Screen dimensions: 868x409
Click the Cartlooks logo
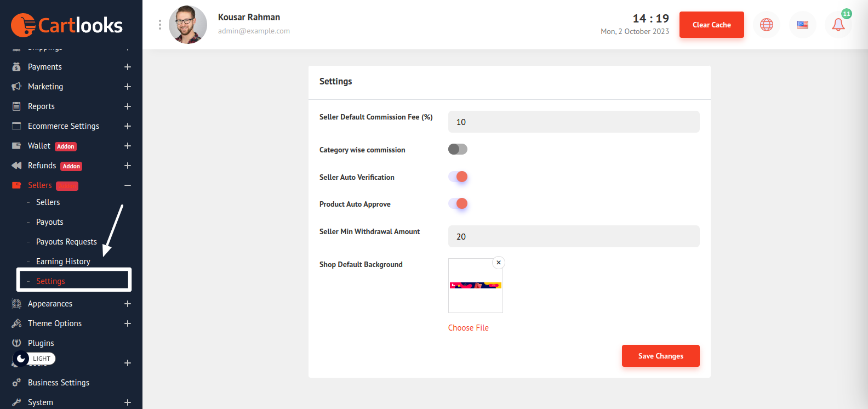[67, 25]
